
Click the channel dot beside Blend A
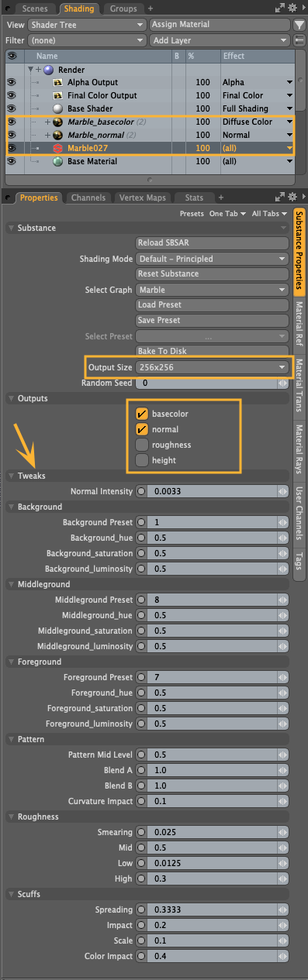click(x=141, y=770)
